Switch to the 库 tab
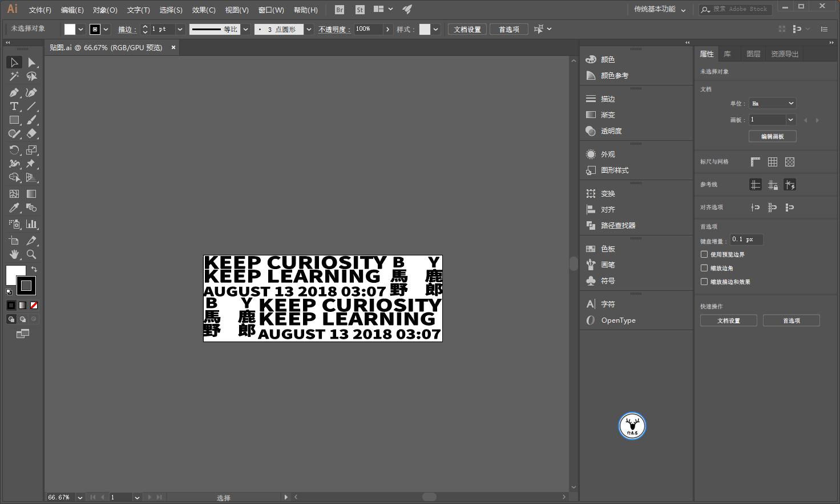 (x=727, y=54)
